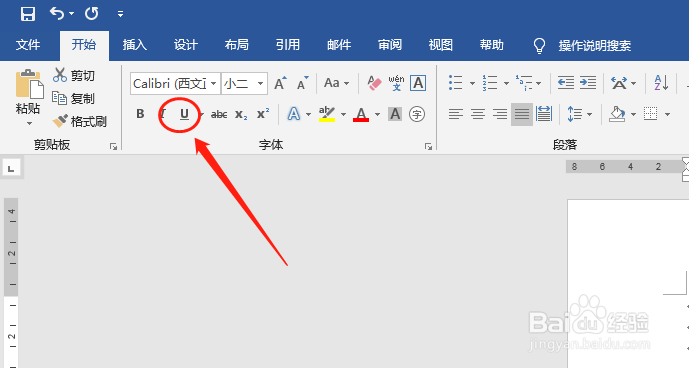Screen dimensions: 689x368
Task: Click the Undo arrow icon
Action: pyautogui.click(x=57, y=13)
